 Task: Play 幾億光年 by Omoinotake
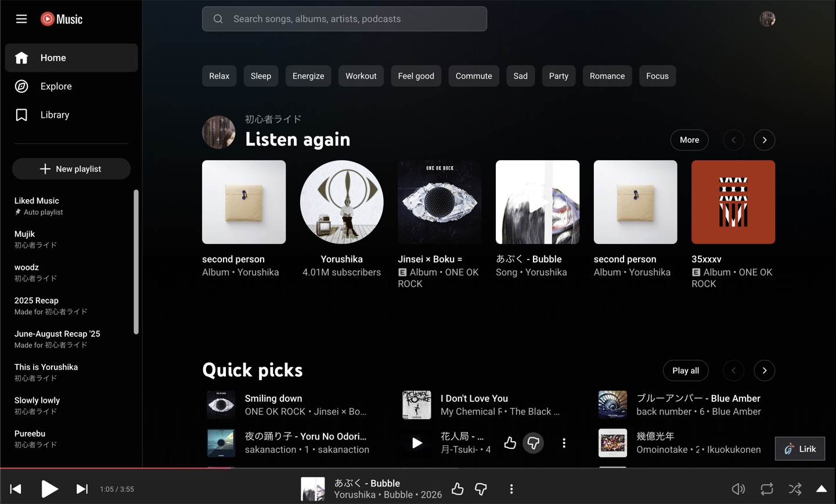[613, 443]
